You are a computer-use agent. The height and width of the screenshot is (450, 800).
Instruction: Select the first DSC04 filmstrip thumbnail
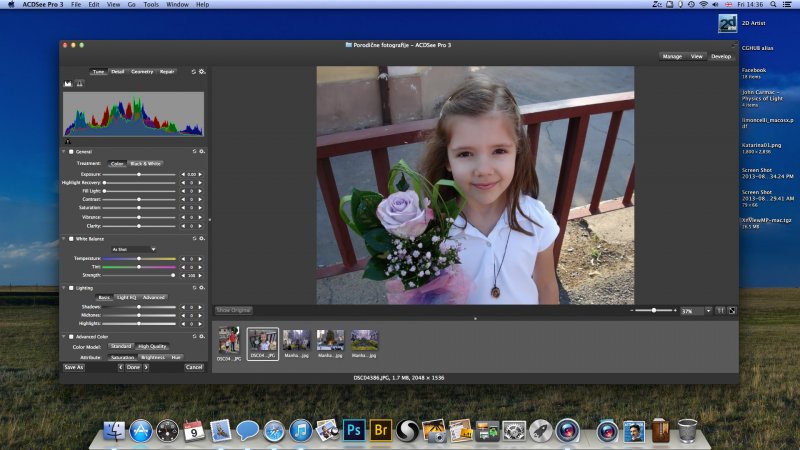229,344
